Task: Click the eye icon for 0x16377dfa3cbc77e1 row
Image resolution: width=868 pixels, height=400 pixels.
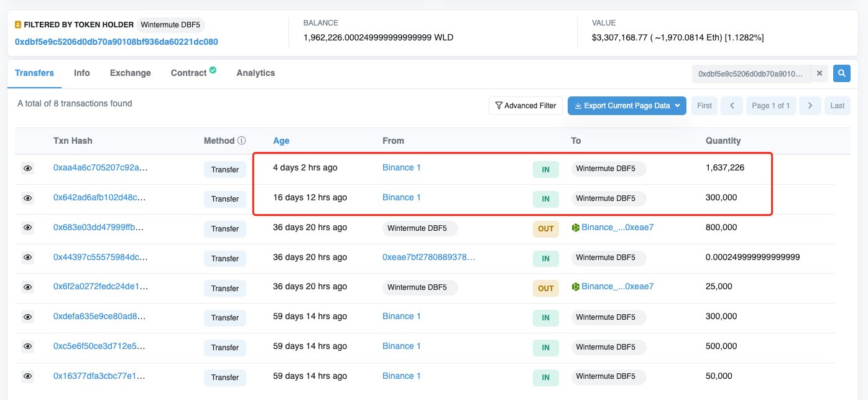Action: (28, 376)
